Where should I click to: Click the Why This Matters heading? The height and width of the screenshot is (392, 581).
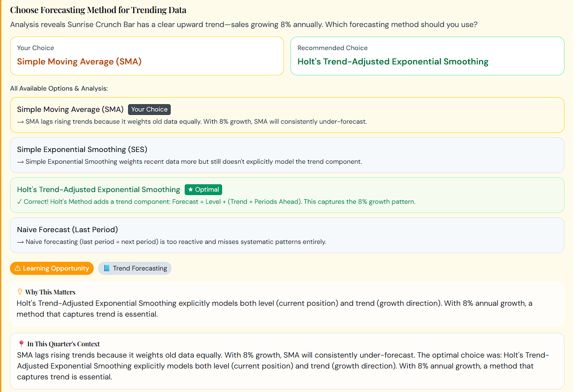click(50, 292)
